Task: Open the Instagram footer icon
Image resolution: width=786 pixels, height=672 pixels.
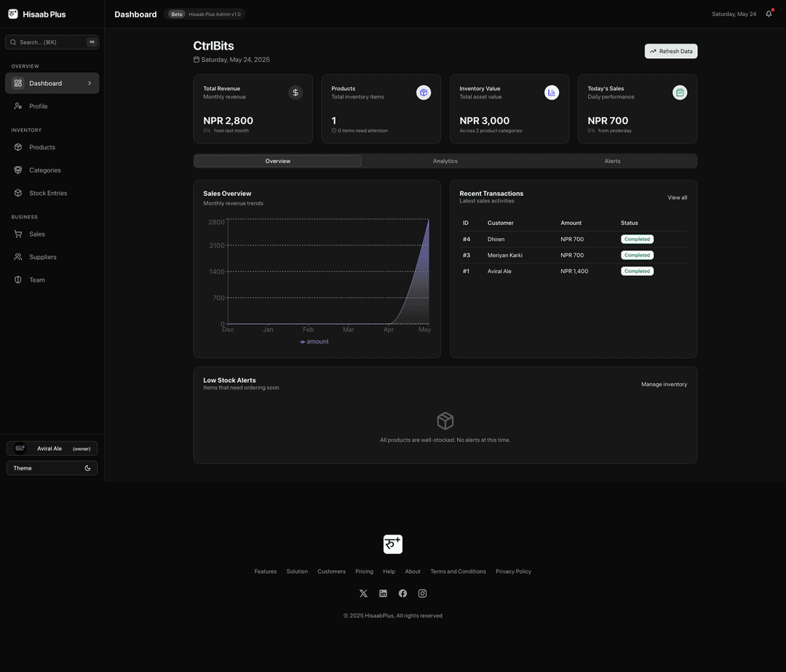Action: pyautogui.click(x=422, y=593)
